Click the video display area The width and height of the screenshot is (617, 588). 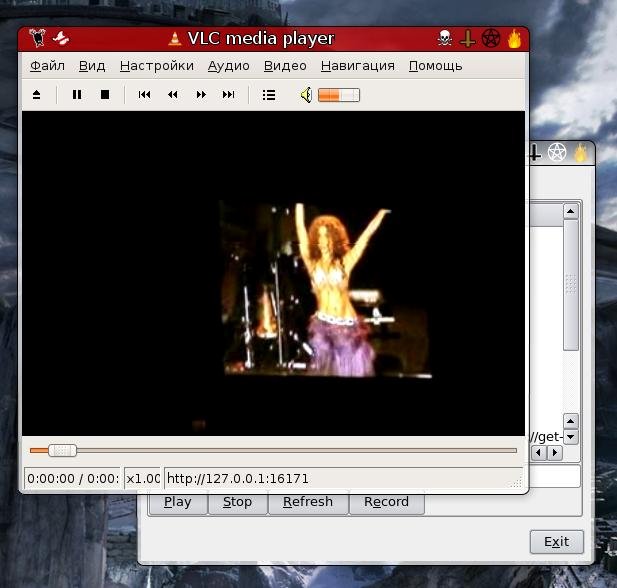click(x=273, y=274)
